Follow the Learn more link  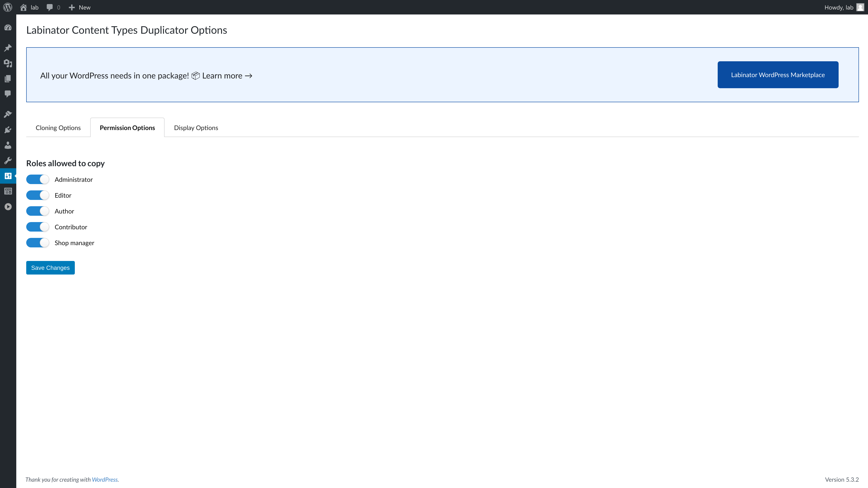point(227,76)
